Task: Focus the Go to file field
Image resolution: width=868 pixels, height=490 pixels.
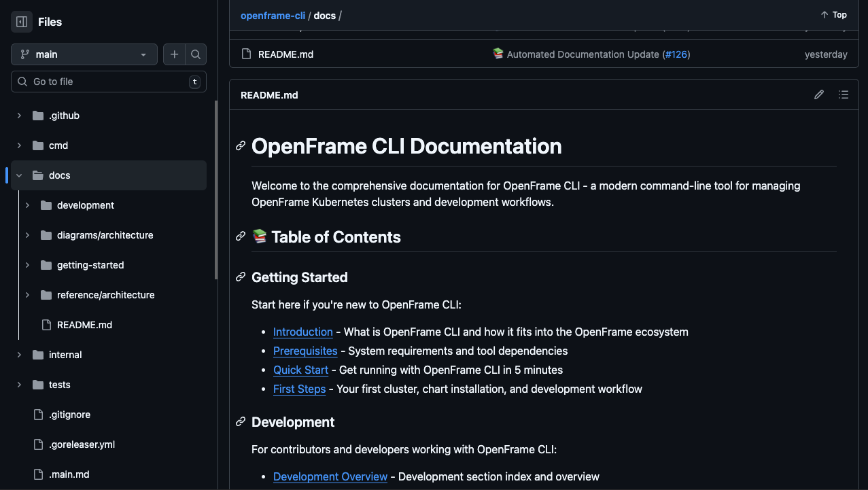Action: pyautogui.click(x=109, y=82)
